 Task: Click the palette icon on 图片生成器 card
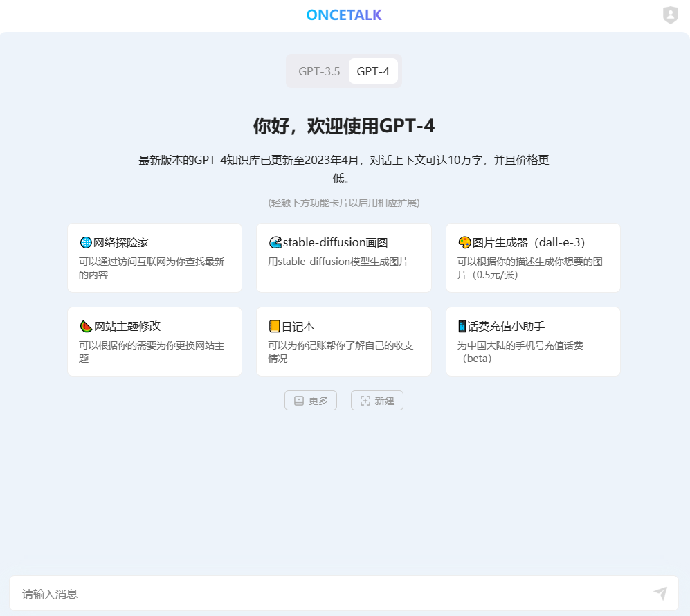tap(464, 242)
